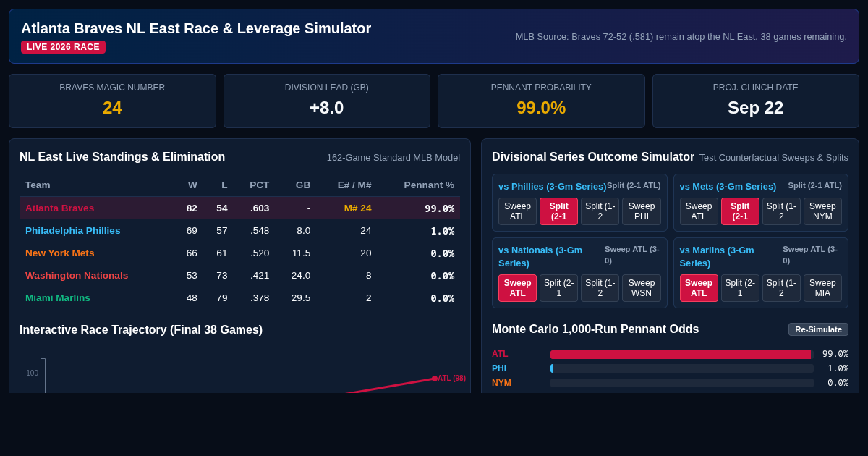Click the Pennant % column header
This screenshot has width=868, height=456.
coord(429,185)
